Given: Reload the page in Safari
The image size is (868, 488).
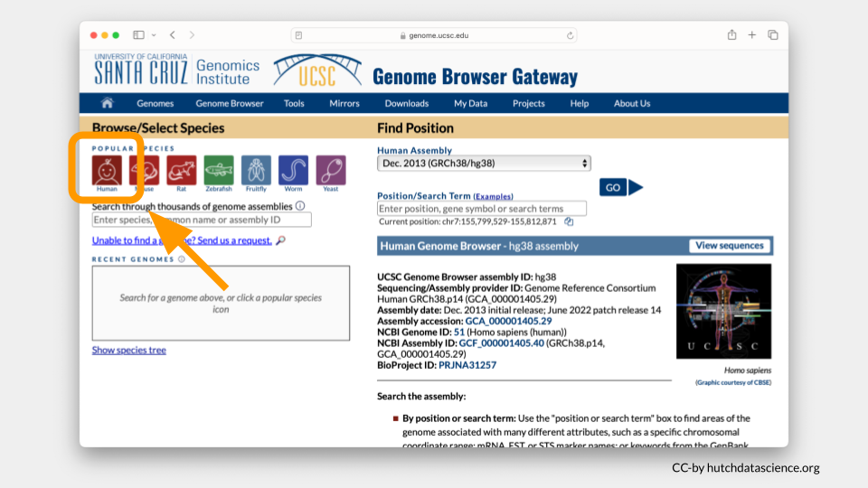Looking at the screenshot, I should [570, 35].
